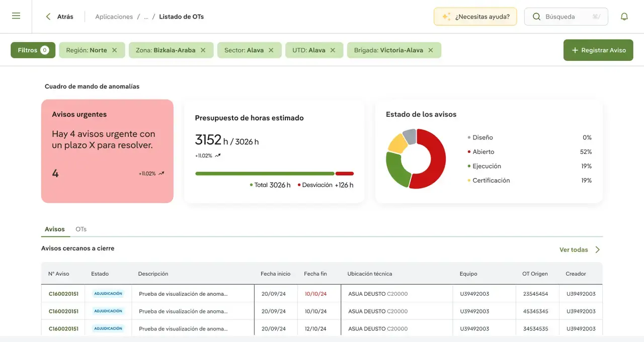The image size is (644, 342).
Task: Open ¿Necesitas ayuda? assistant
Action: pos(475,17)
